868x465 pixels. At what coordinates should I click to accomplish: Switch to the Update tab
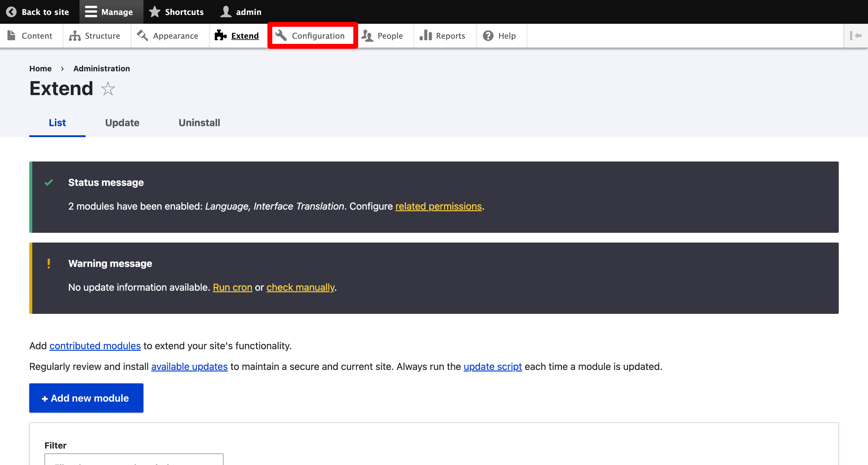pyautogui.click(x=122, y=123)
